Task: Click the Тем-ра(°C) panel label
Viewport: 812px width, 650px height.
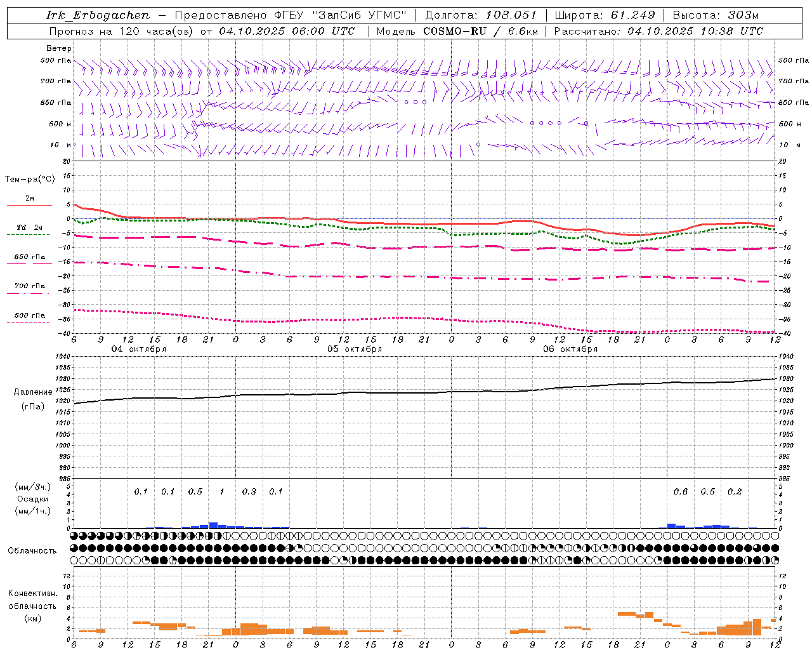Action: [x=30, y=180]
